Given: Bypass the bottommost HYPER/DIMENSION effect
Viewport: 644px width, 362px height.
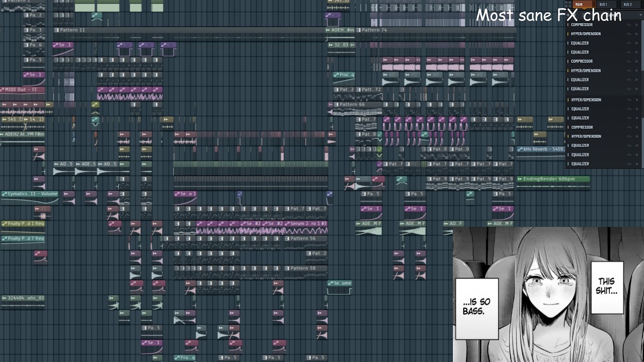Looking at the screenshot, I should [x=629, y=136].
